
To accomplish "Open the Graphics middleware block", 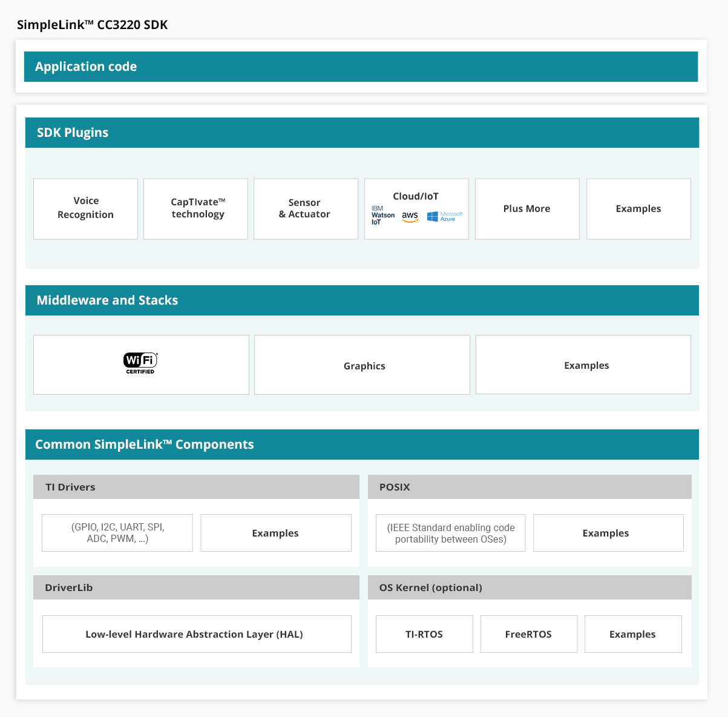I will tap(364, 365).
